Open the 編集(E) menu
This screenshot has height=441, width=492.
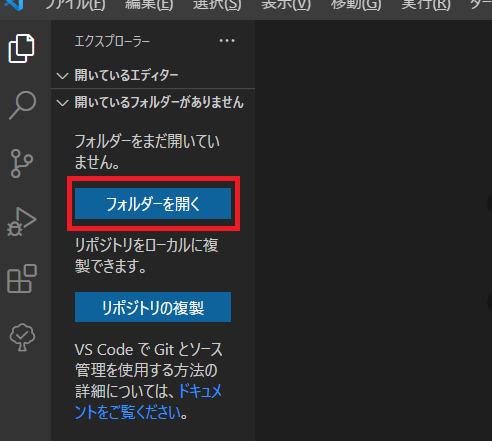coord(149,5)
